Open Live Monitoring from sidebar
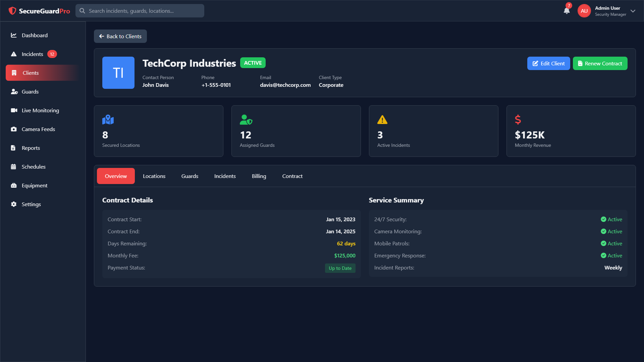 [x=40, y=110]
